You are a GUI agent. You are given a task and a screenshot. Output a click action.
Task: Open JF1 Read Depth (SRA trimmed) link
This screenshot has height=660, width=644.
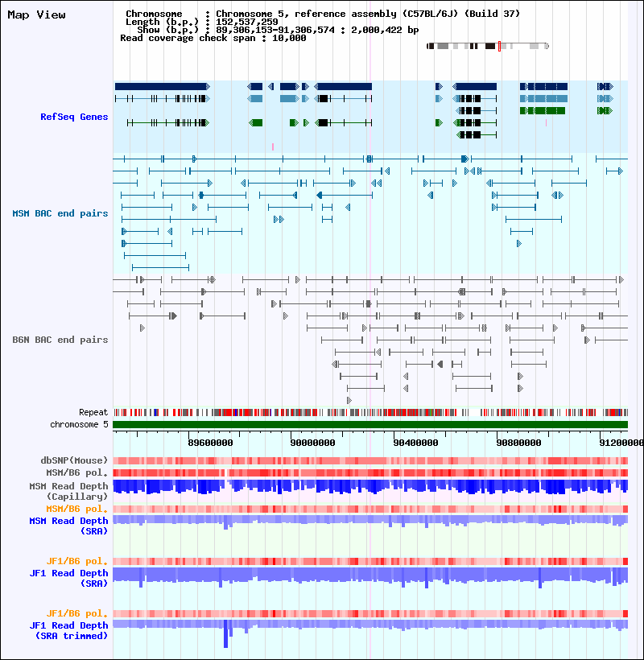click(68, 630)
